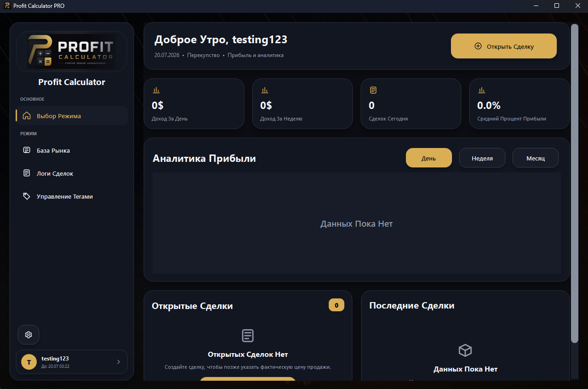Click the 0.0% average profit value
The image size is (588, 389).
pos(489,105)
